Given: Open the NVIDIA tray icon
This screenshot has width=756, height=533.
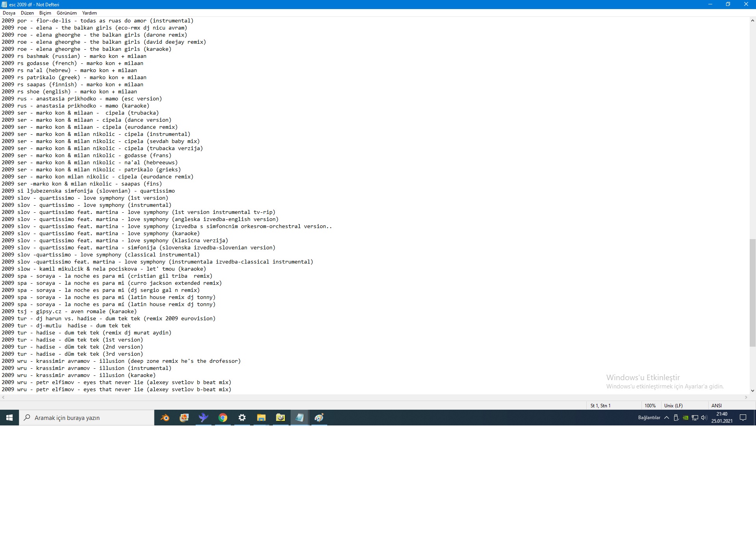Looking at the screenshot, I should coord(686,418).
